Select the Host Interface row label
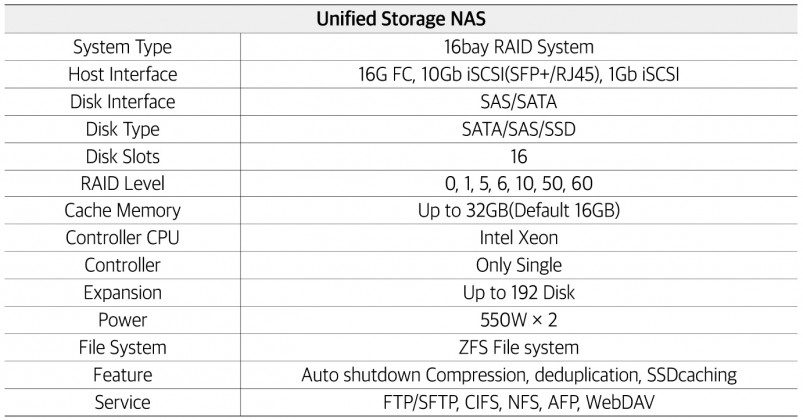The image size is (803, 420). [122, 74]
